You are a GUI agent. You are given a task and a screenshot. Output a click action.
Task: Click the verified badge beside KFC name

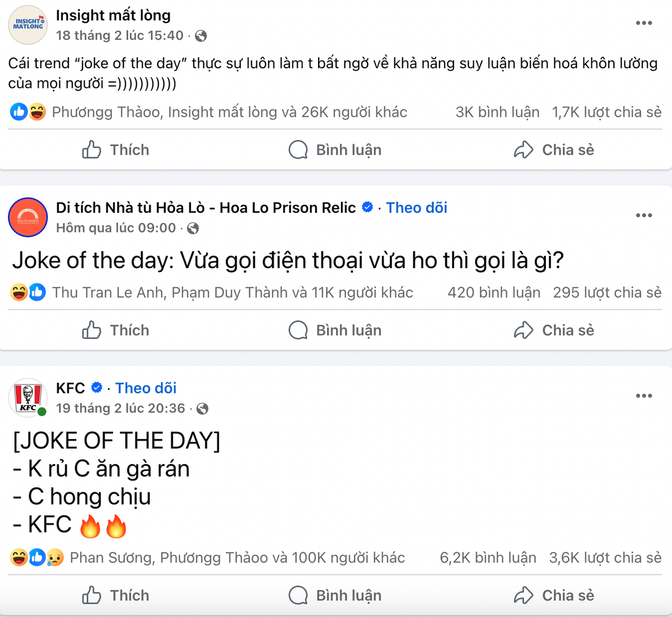(97, 387)
